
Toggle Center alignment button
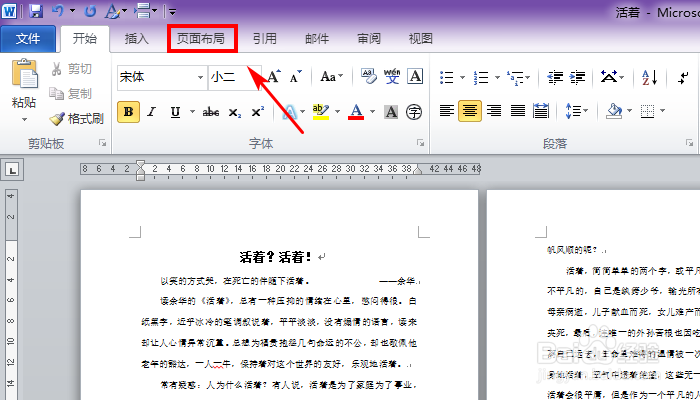[470, 111]
